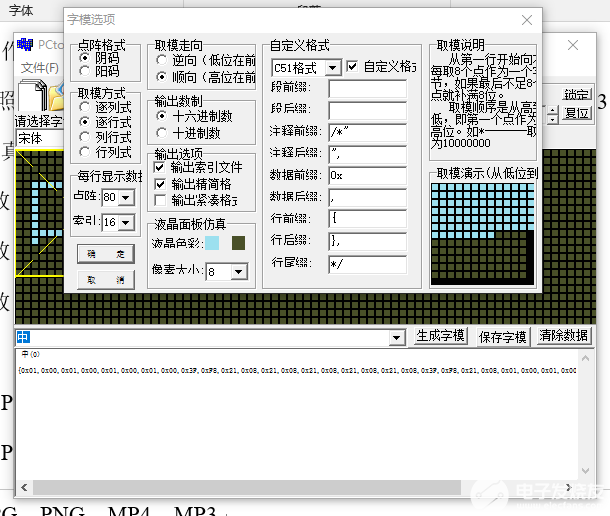
Task: Click horizontal scrollbar right arrow
Action: (569, 487)
